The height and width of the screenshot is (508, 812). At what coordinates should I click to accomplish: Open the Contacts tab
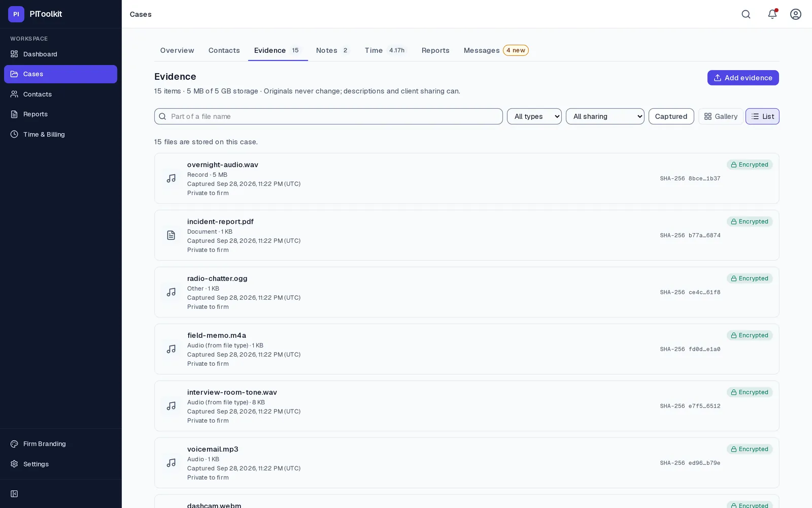click(224, 50)
